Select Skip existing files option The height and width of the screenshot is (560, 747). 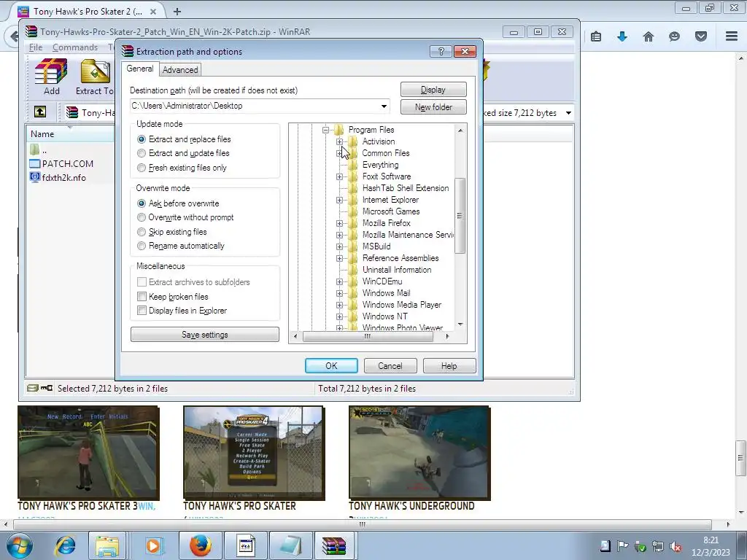[x=172, y=232]
